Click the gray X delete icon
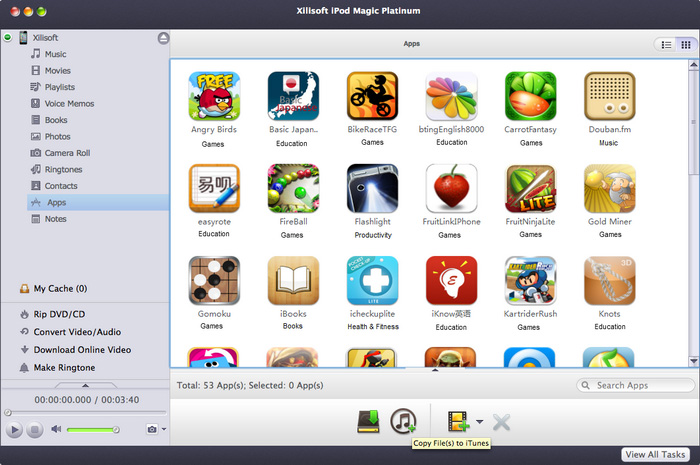This screenshot has height=465, width=700. coord(501,422)
